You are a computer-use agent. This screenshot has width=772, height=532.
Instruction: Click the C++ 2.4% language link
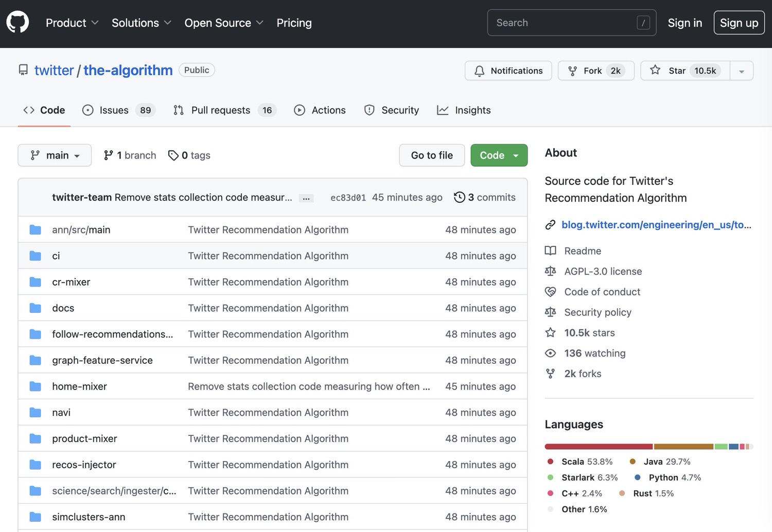click(574, 493)
